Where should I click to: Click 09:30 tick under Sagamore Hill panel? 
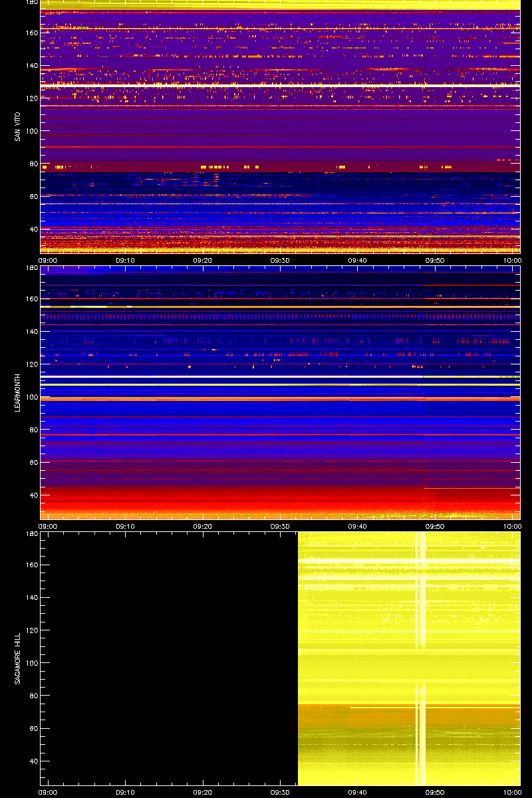point(280,793)
